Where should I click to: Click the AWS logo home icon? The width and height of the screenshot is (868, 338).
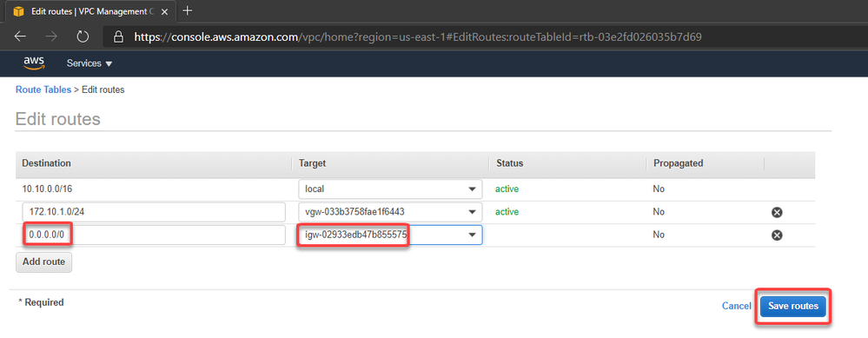34,63
